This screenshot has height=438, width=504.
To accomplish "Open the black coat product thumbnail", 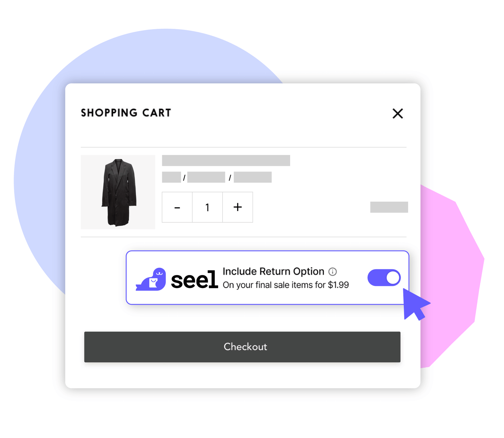I will (x=118, y=192).
